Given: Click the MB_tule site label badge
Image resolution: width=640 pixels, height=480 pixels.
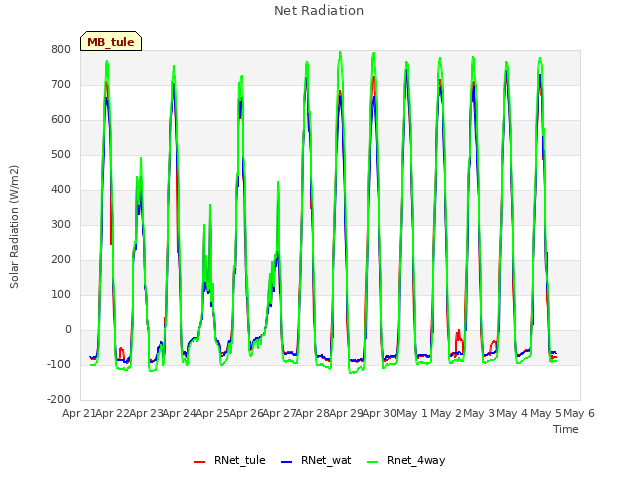Looking at the screenshot, I should pyautogui.click(x=111, y=41).
